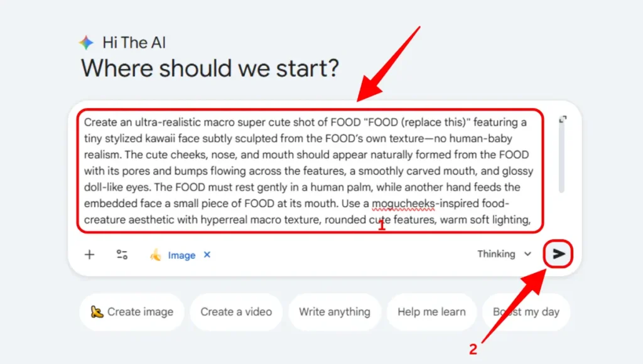643x364 pixels.
Task: Select the Help me learn option
Action: 431,312
